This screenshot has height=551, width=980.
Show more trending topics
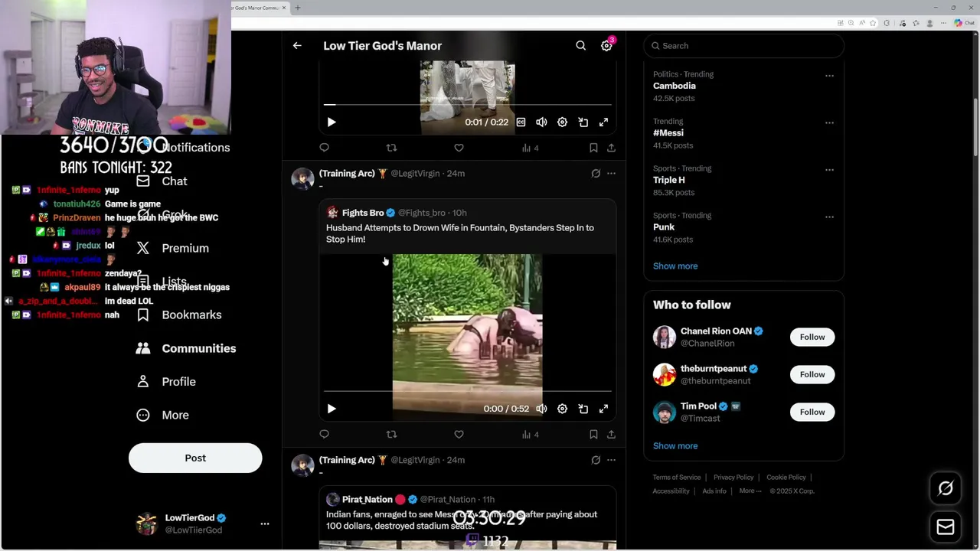click(x=675, y=266)
